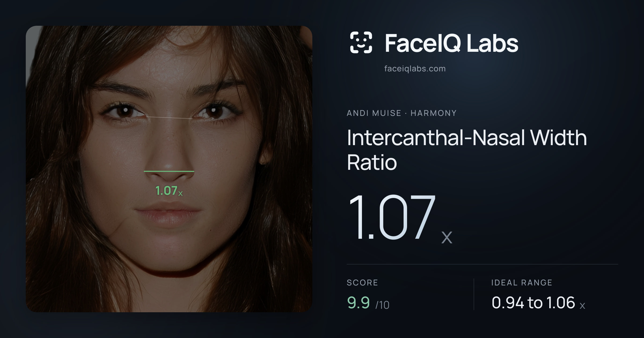Viewport: 644px width, 338px height.
Task: Click the intercanthal line between the eyes
Action: coord(169,117)
